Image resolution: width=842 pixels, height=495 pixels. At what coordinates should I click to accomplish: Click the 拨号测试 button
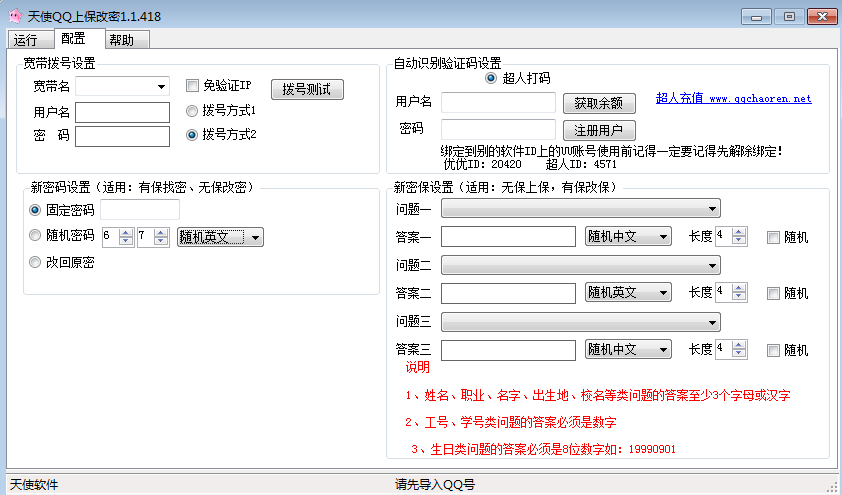click(307, 89)
